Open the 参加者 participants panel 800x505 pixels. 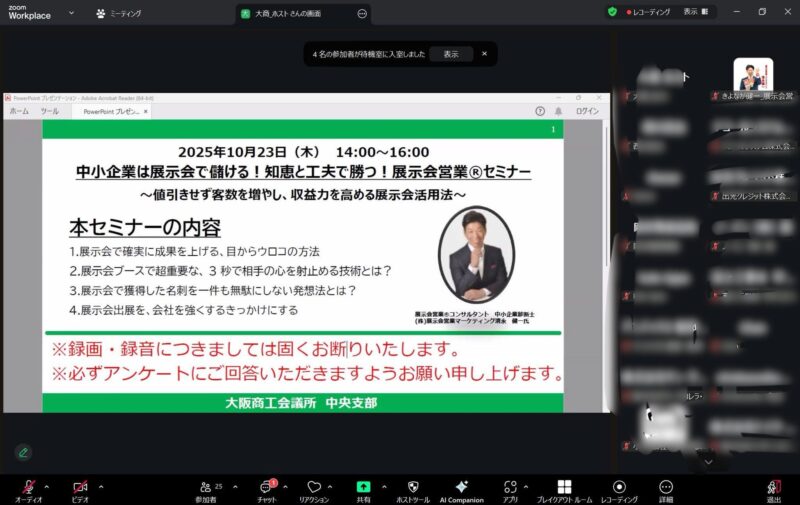[x=206, y=487]
